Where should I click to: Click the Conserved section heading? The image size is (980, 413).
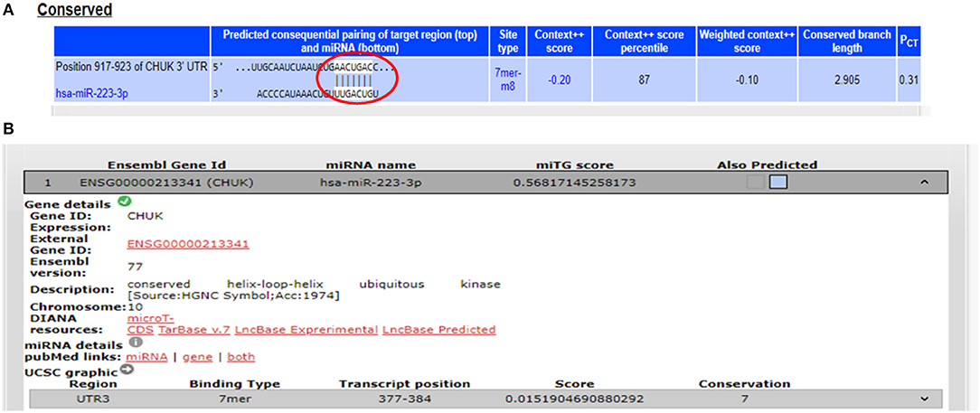click(73, 11)
